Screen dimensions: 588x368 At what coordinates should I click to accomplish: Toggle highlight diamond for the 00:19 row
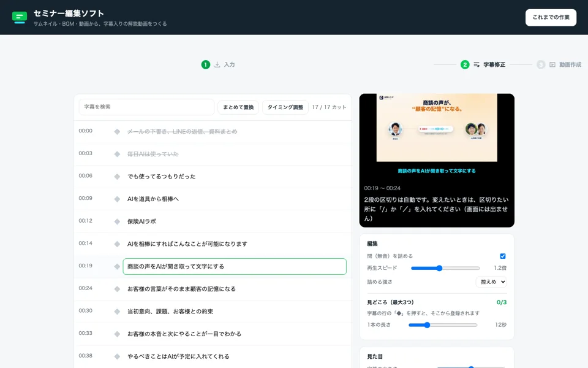pos(117,267)
